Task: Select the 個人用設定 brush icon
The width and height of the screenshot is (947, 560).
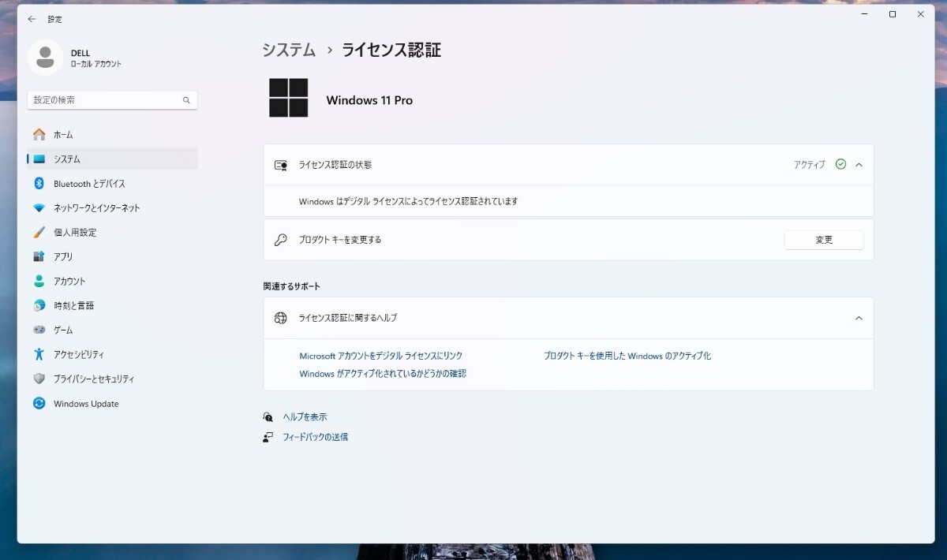Action: (39, 232)
